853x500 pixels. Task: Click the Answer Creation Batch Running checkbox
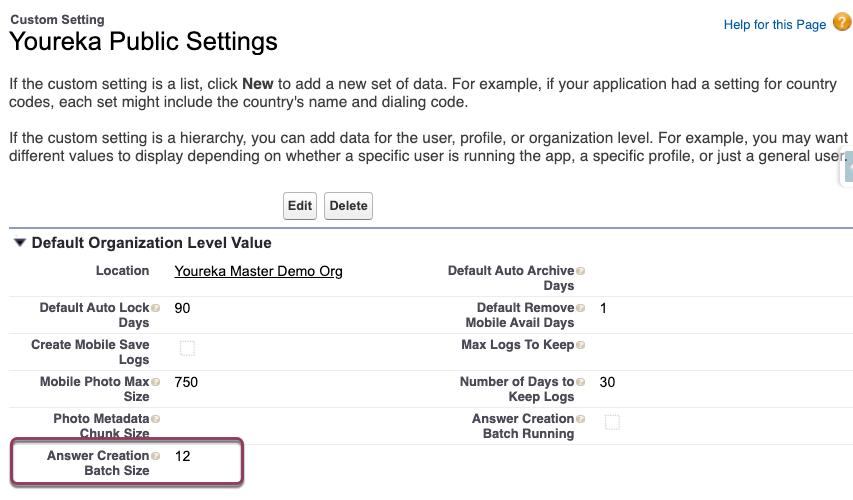[x=612, y=422]
